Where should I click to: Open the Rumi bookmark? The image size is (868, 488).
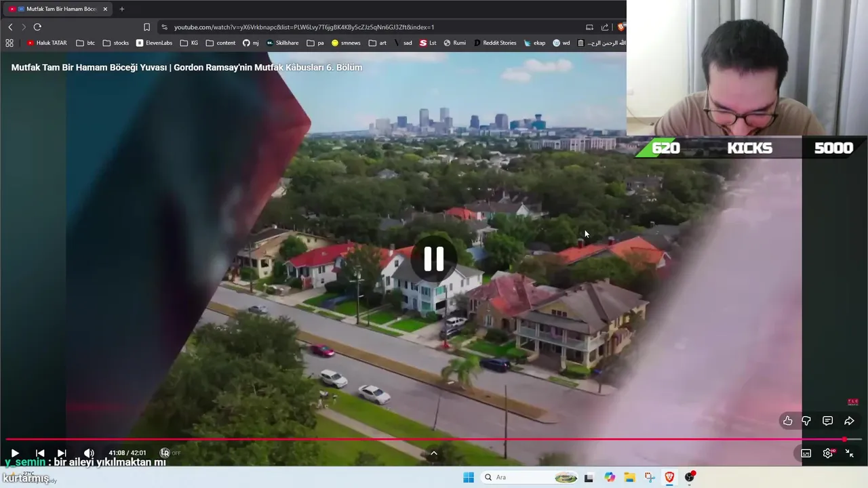tap(455, 43)
